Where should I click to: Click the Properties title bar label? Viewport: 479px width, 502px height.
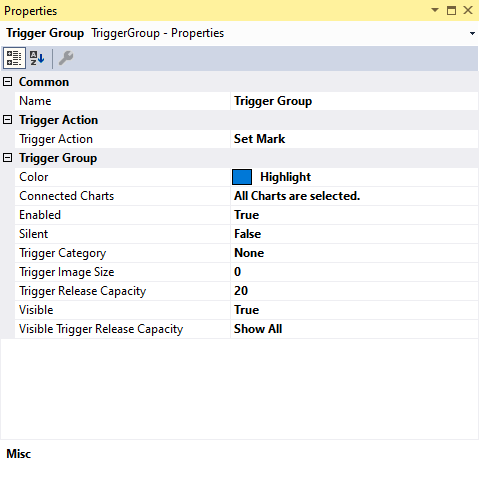point(31,11)
